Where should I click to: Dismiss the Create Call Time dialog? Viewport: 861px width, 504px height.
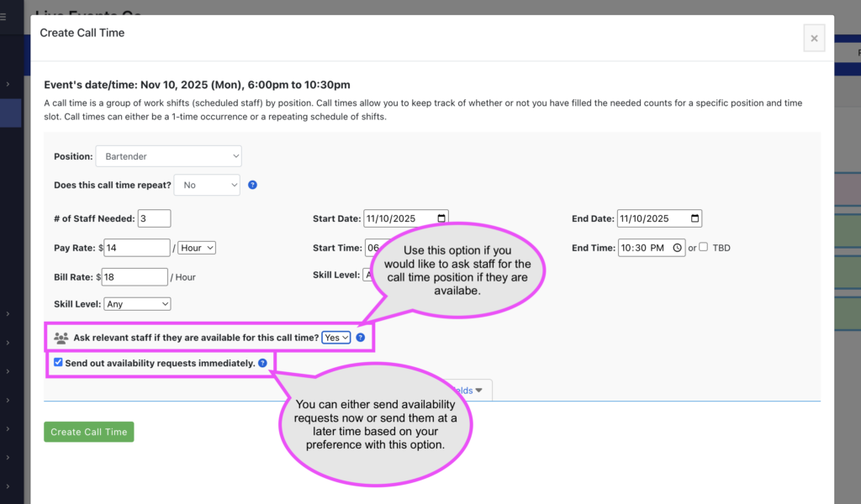click(813, 38)
